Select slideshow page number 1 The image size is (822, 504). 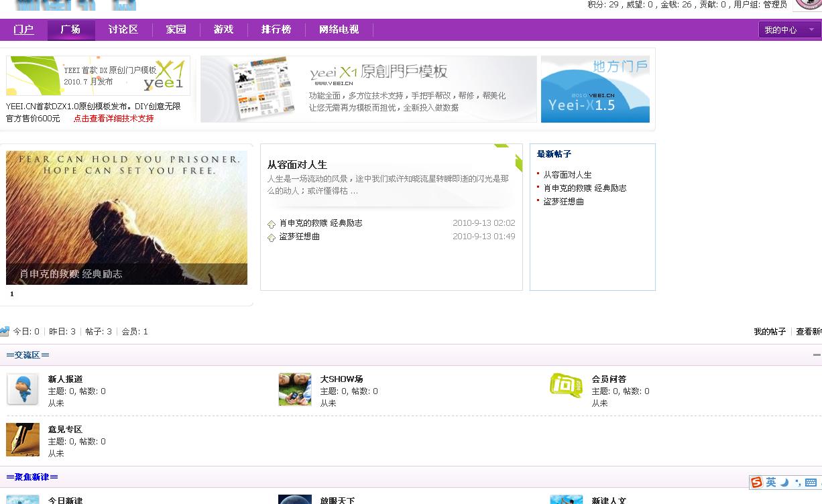(11, 294)
